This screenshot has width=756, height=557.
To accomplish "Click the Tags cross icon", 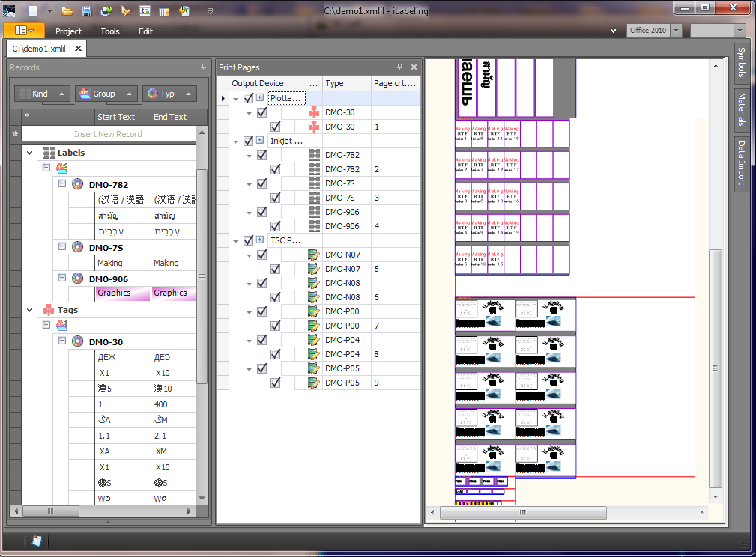I will point(49,310).
